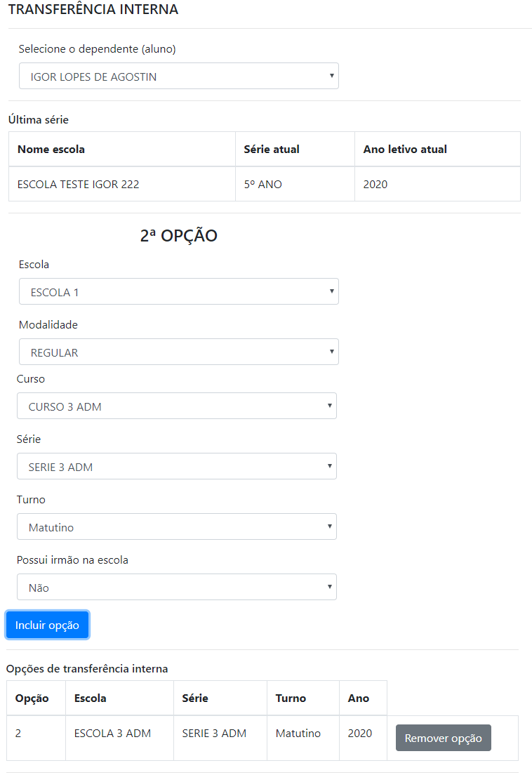The image size is (532, 782).
Task: Click the 5º ANO table cell
Action: pos(262,185)
